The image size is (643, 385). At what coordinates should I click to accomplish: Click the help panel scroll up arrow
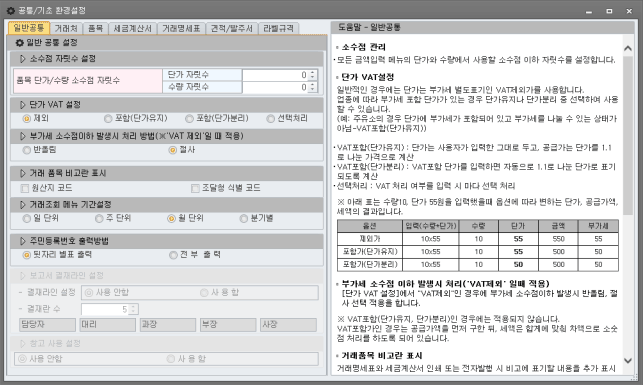click(628, 48)
